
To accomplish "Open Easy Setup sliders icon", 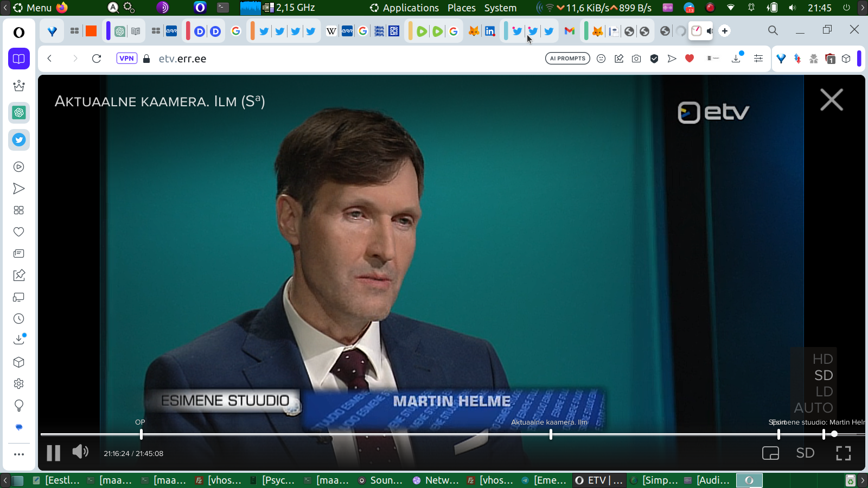I will pyautogui.click(x=758, y=59).
